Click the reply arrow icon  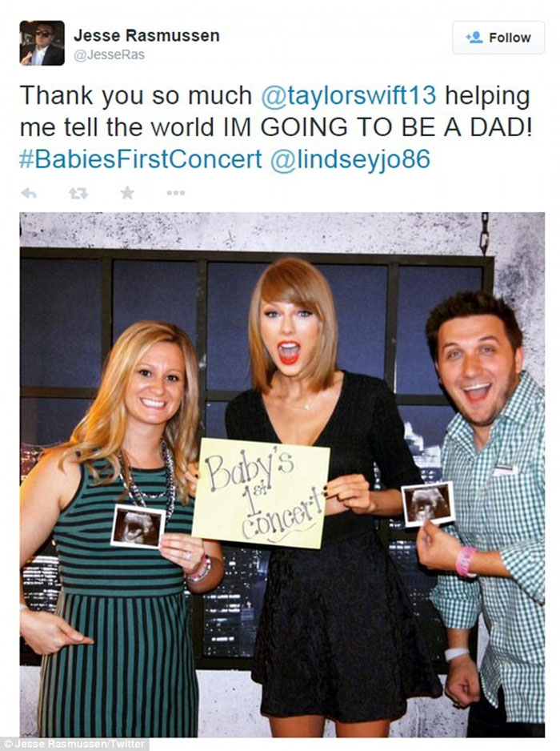click(x=29, y=193)
